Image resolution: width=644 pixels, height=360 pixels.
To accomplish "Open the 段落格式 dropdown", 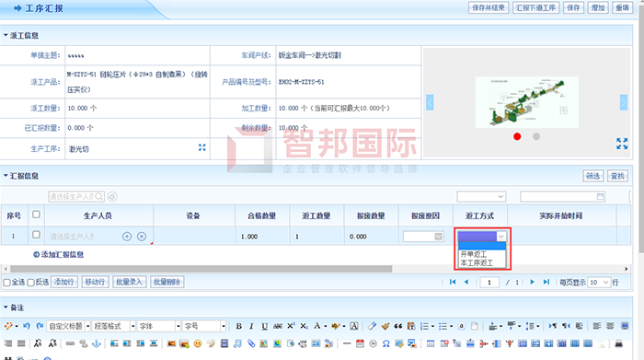I will [x=114, y=326].
